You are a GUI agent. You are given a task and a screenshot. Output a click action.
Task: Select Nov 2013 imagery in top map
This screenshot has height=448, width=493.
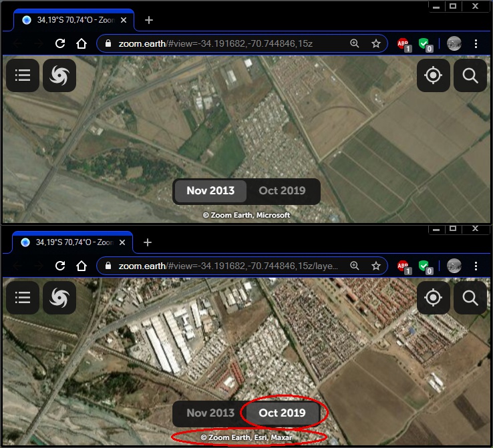(210, 191)
